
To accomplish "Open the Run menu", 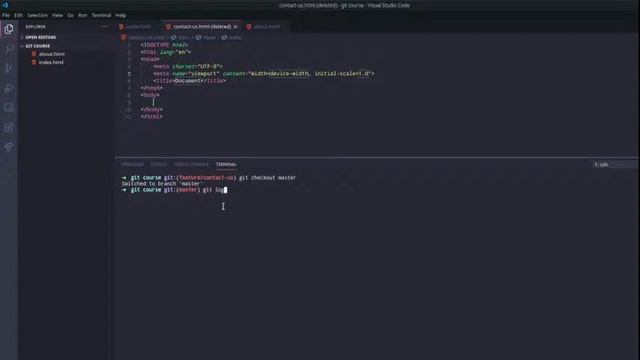I will [x=82, y=15].
